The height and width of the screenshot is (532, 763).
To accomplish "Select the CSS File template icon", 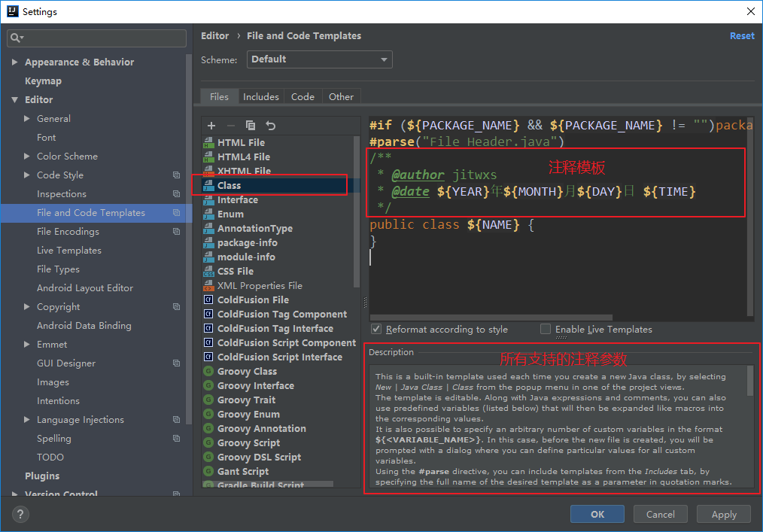I will pos(209,271).
